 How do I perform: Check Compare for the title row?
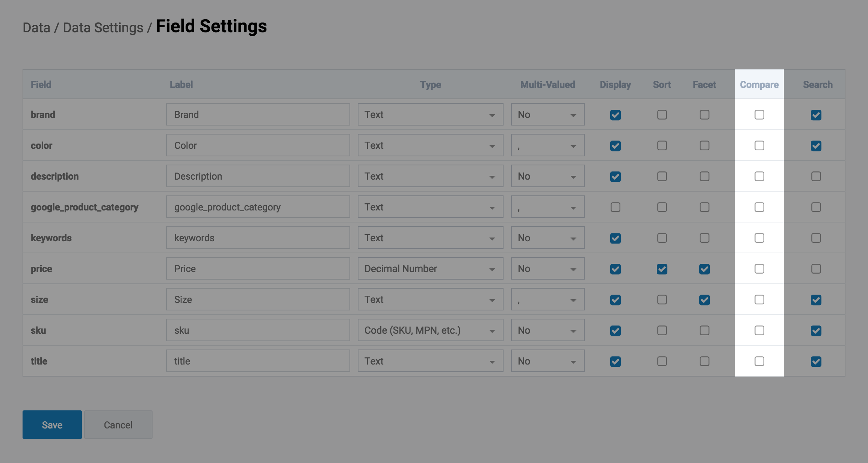point(759,361)
